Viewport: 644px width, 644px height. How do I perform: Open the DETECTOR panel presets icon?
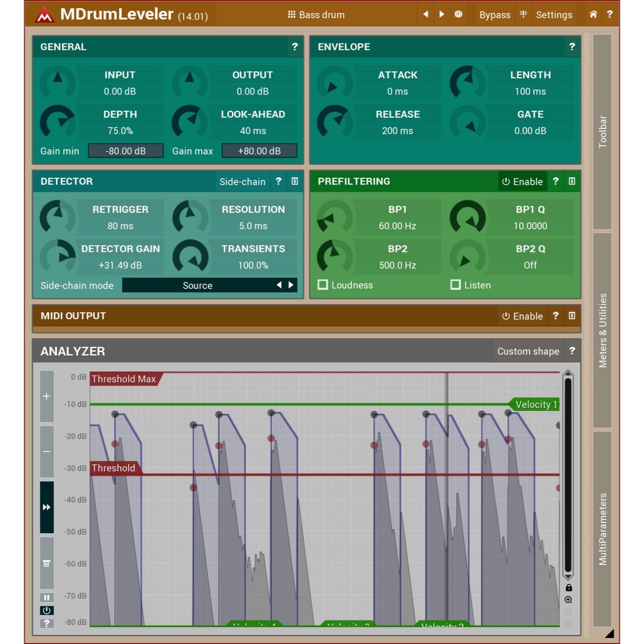pos(295,181)
